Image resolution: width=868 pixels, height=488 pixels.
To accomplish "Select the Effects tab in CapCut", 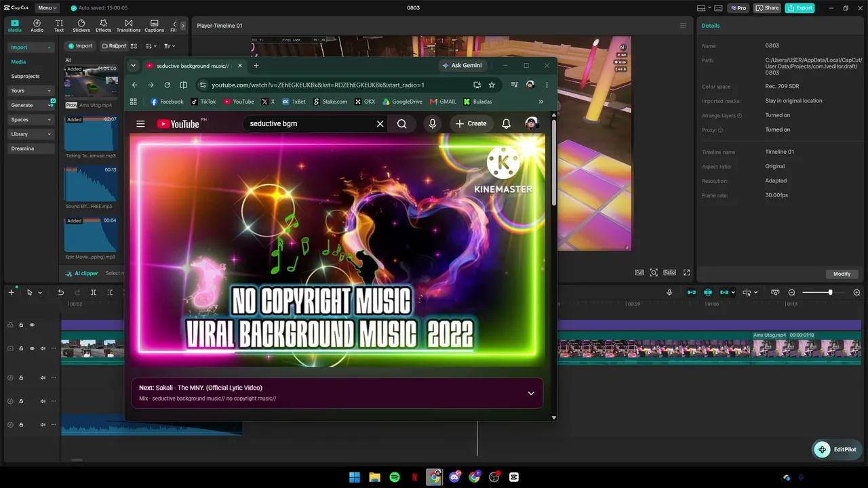I will (103, 26).
